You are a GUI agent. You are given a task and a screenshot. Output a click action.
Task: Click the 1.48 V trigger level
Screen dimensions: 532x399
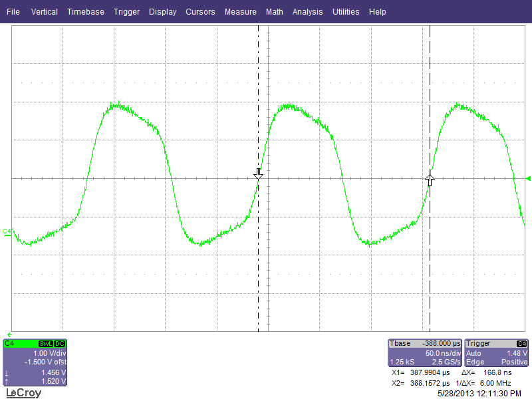click(517, 353)
